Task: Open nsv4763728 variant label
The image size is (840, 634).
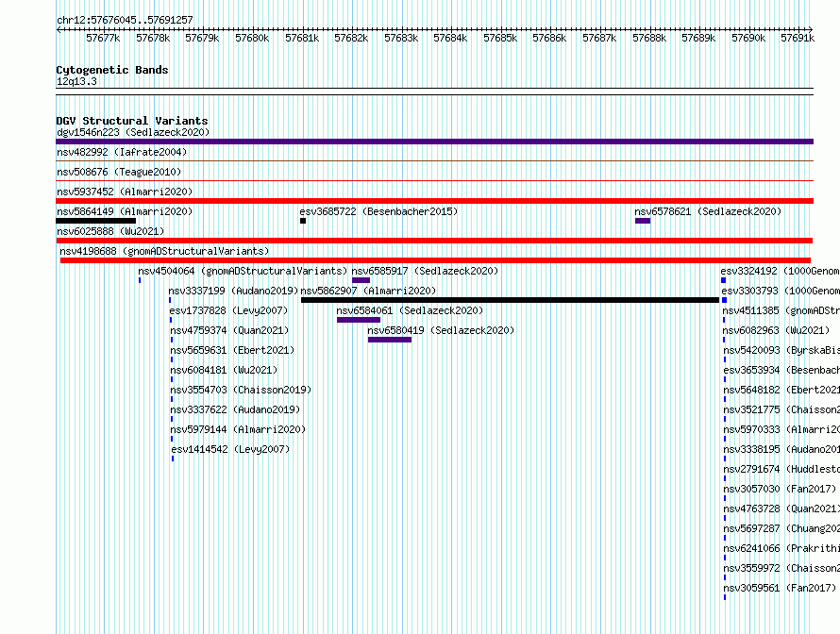Action: 781,509
